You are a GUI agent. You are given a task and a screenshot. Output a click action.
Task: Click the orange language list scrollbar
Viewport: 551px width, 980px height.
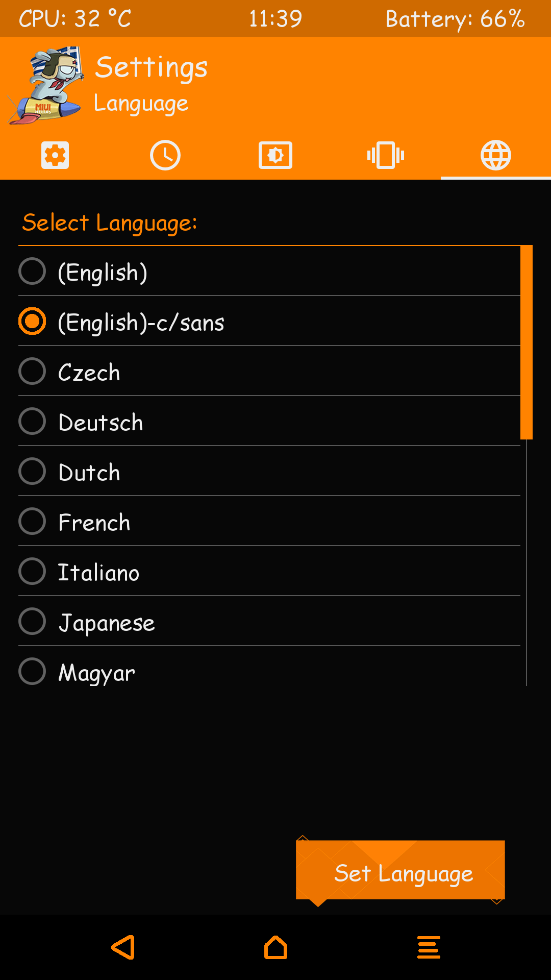[526, 342]
